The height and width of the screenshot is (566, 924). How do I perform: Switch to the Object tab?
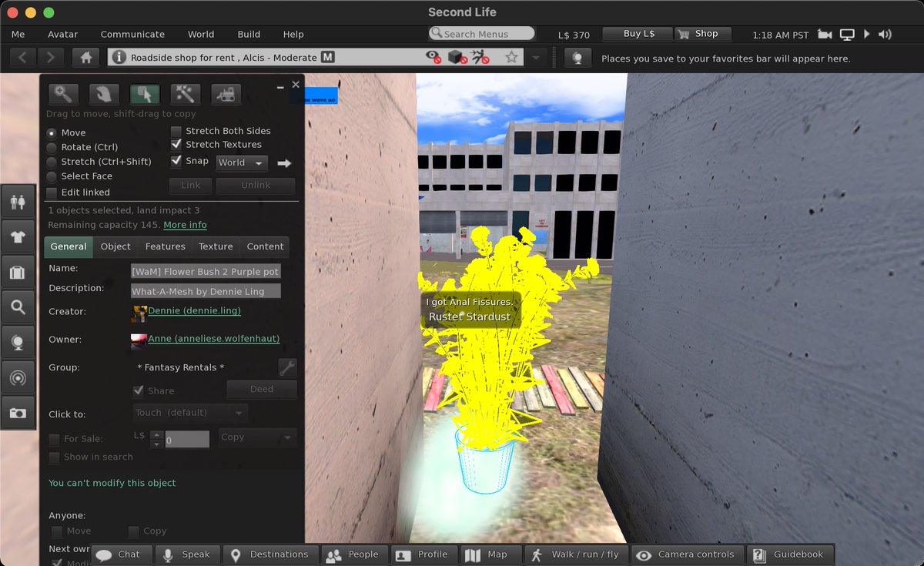(x=115, y=246)
